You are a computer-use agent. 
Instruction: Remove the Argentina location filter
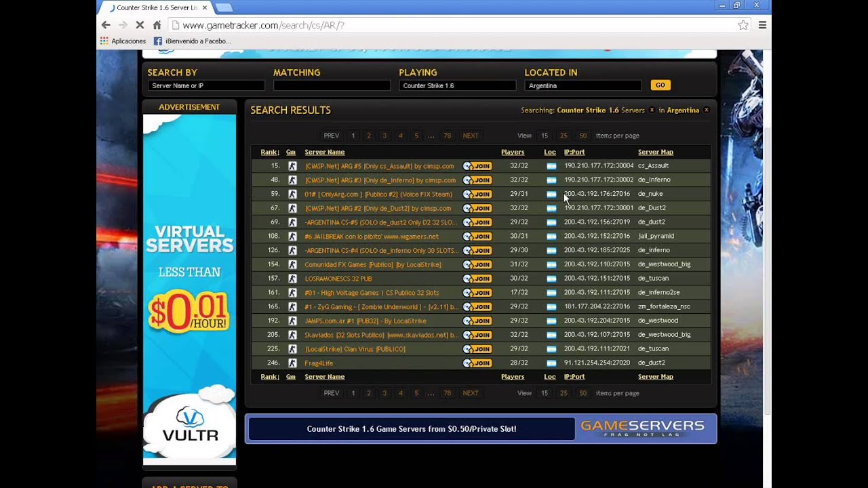[706, 110]
